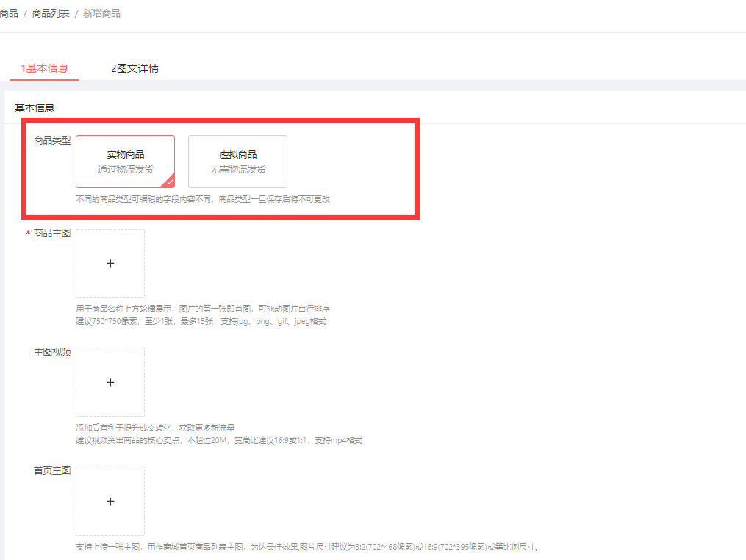This screenshot has width=746, height=560.
Task: Click the 首页主图 recommended size hint text
Action: point(308,548)
